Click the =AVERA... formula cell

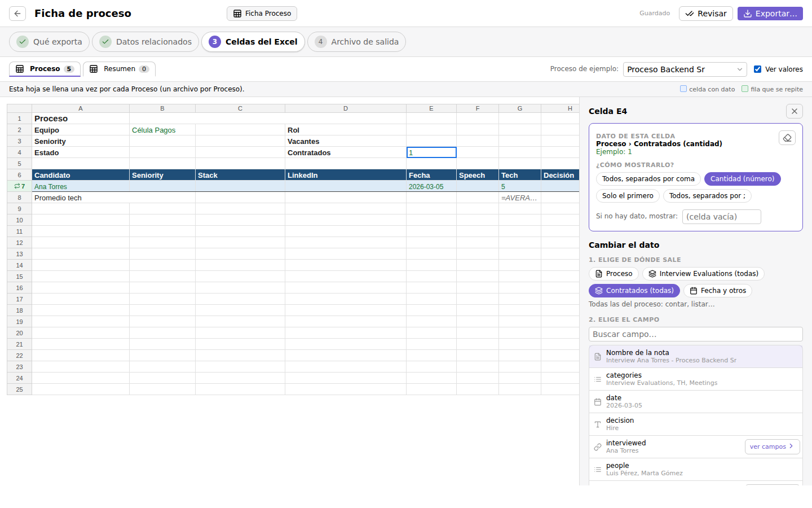[520, 198]
